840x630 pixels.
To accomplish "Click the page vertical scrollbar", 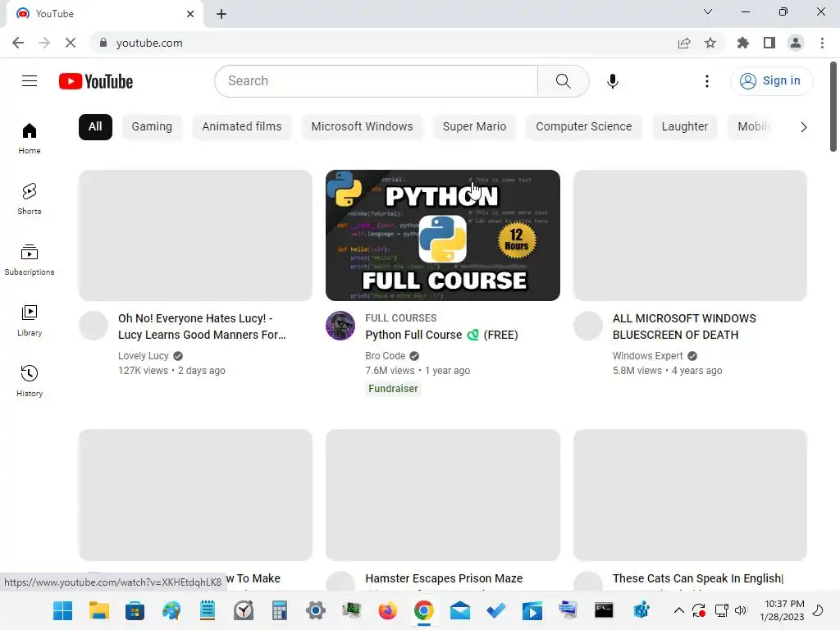I will click(833, 106).
